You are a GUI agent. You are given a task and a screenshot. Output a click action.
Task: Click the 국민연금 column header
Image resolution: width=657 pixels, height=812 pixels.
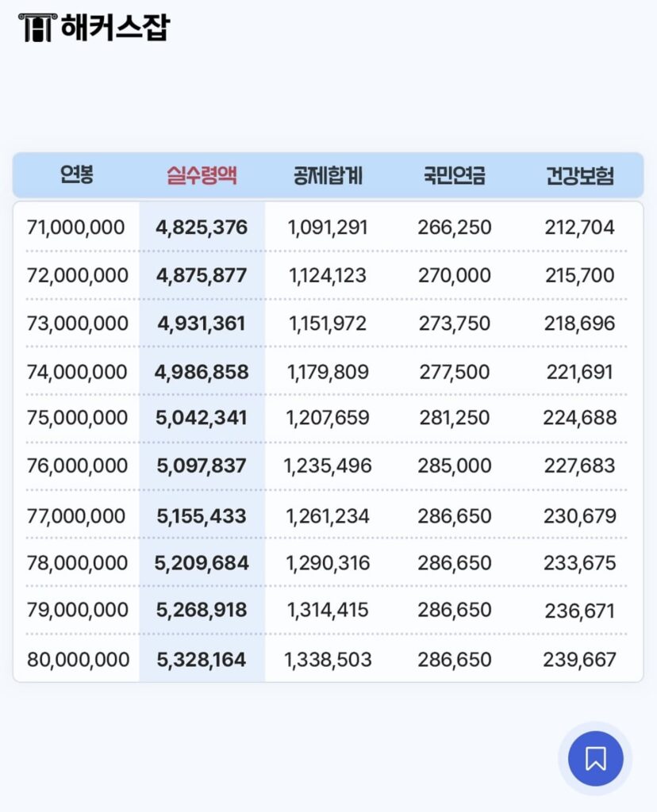(x=454, y=175)
